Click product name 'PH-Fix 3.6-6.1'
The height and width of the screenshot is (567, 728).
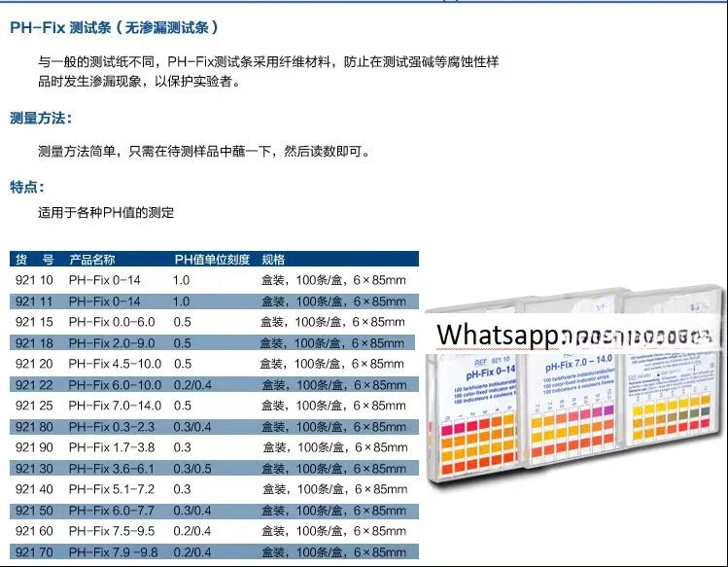(x=112, y=469)
